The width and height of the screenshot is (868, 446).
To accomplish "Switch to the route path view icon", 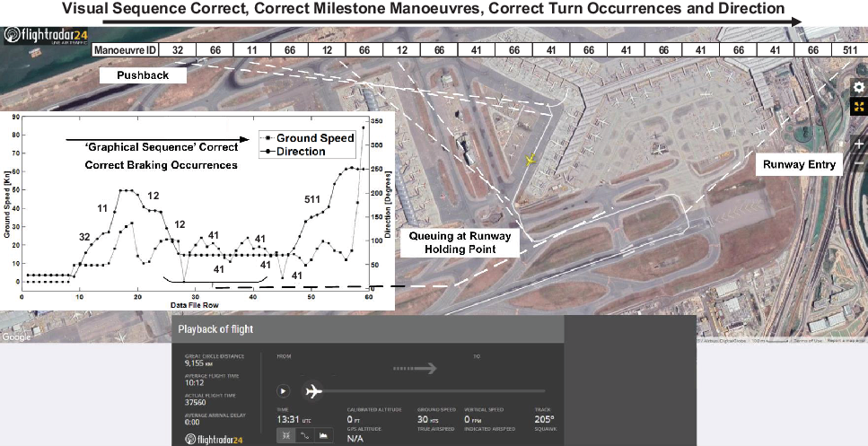I will click(x=304, y=436).
